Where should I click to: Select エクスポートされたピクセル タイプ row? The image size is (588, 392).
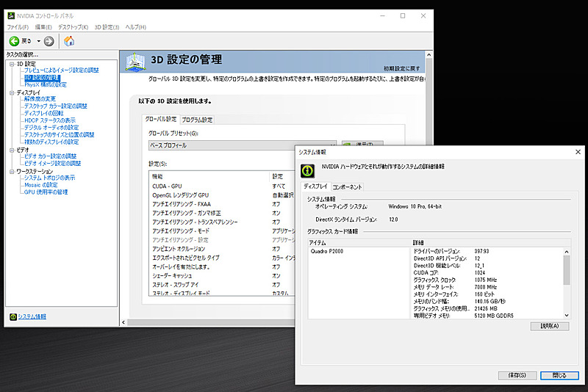[223, 258]
